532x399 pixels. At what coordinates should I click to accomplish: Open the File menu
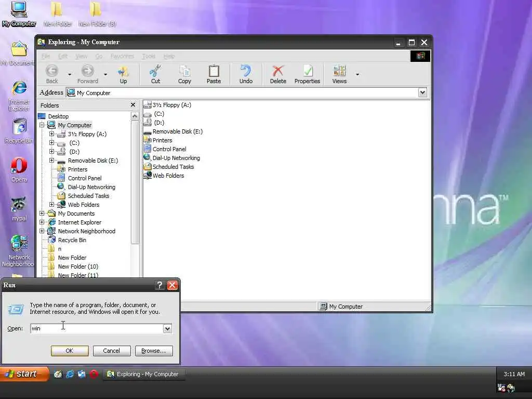coord(46,56)
